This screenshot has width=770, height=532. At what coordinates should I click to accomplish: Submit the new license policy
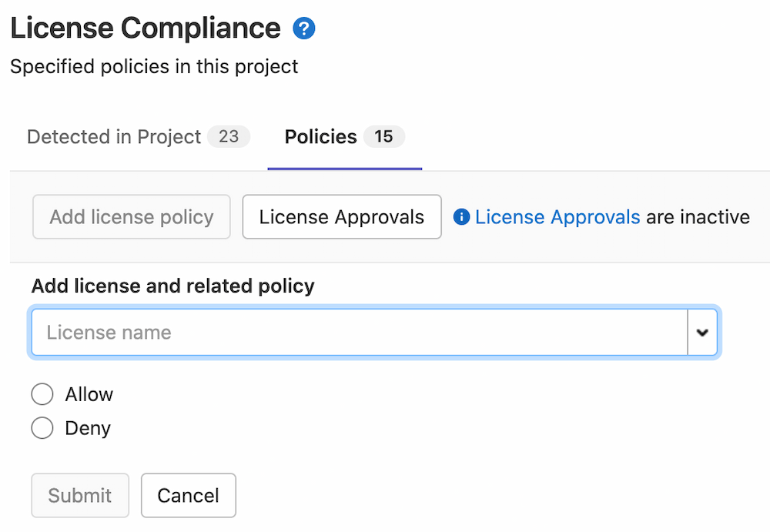[79, 495]
